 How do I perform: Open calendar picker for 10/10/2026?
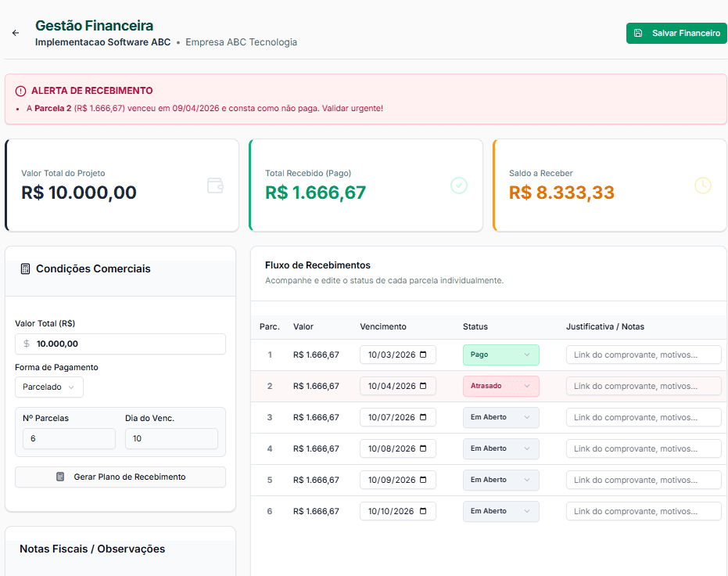click(x=423, y=511)
